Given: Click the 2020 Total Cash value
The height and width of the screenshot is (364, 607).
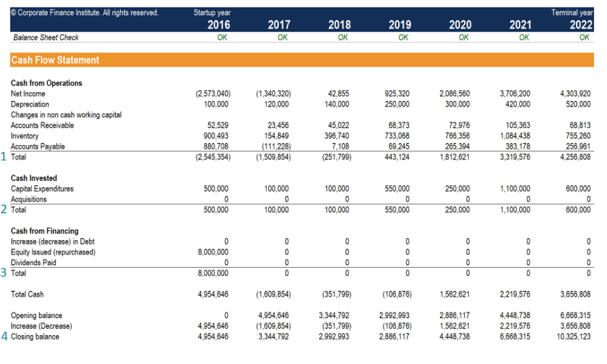Looking at the screenshot, I should [x=455, y=295].
